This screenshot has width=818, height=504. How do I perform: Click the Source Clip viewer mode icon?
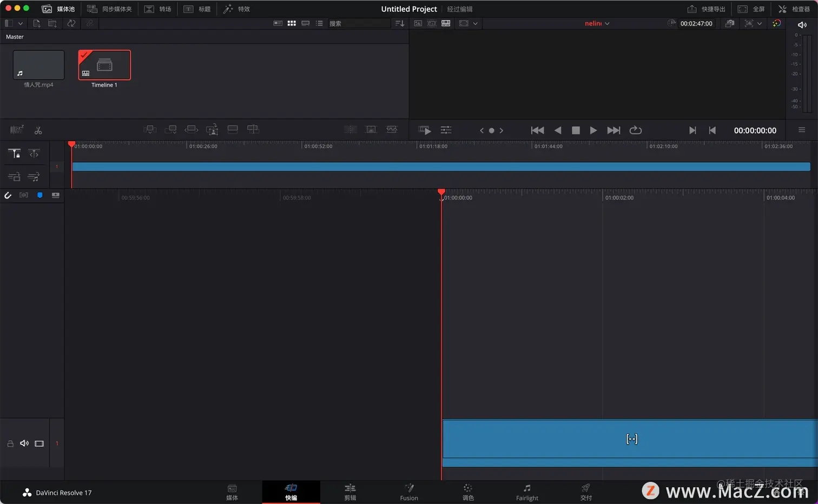click(418, 23)
